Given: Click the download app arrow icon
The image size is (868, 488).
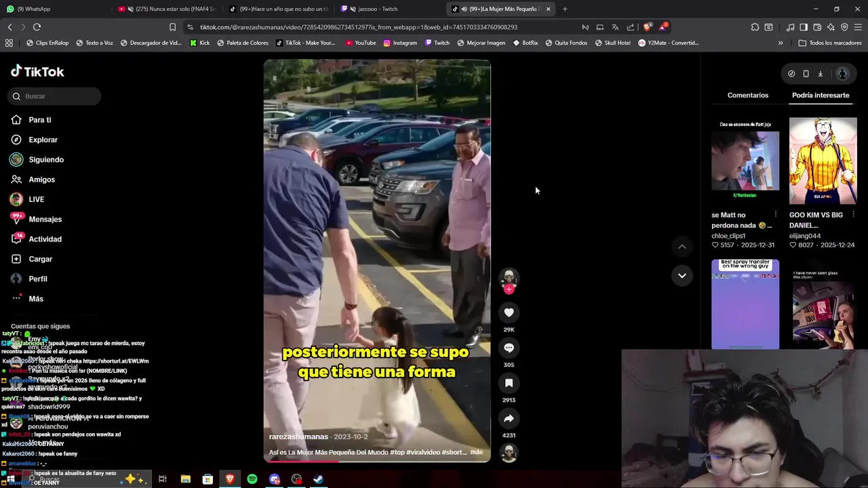Looking at the screenshot, I should [820, 74].
